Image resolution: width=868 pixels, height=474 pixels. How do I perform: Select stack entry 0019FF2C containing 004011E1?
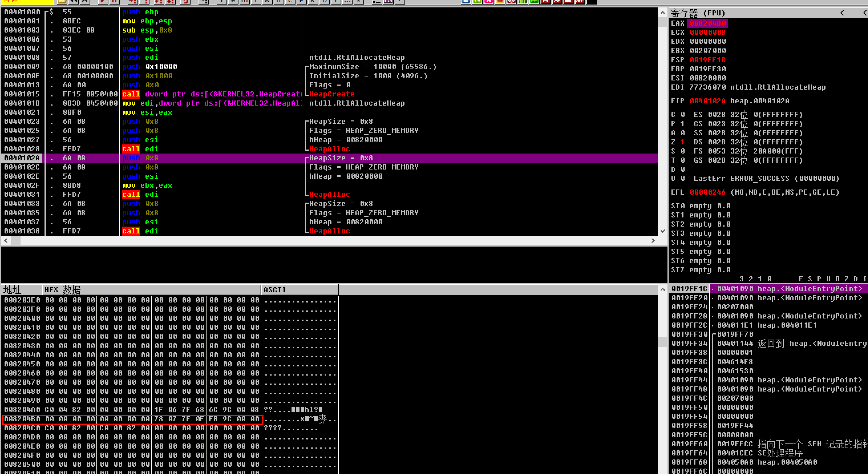pyautogui.click(x=769, y=325)
